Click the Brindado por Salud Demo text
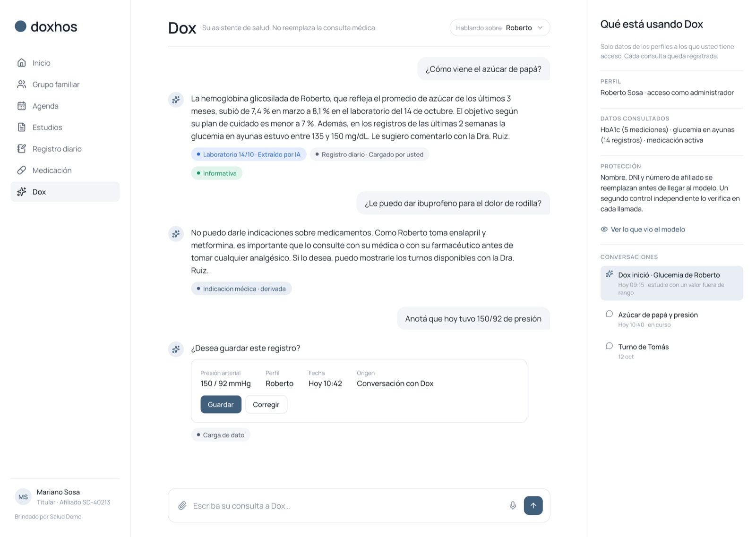Screen dimensions: 756x537 pos(48,517)
